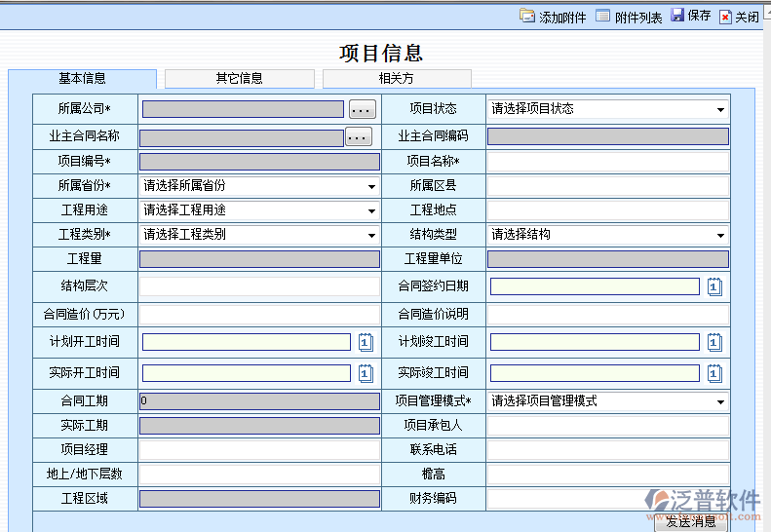The height and width of the screenshot is (532, 771).
Task: Open the structure type (结构类型) dropdown
Action: coord(720,235)
